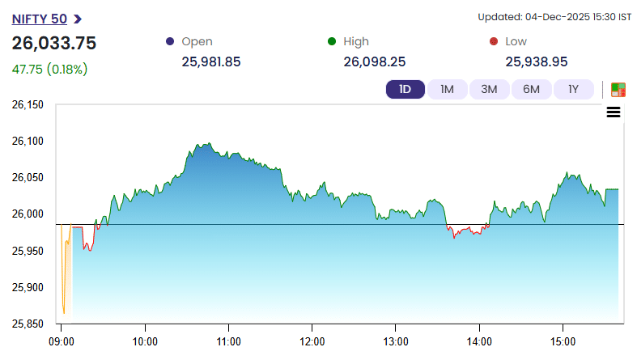Screen dimensions: 637x364
Task: Click the Open price 25,981.85
Action: tap(211, 61)
